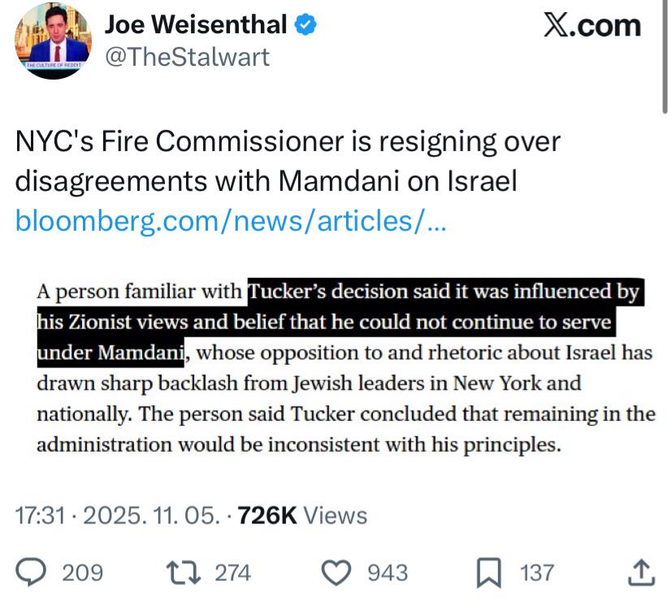The width and height of the screenshot is (672, 616).
Task: Click the blue verified badge
Action: [x=306, y=26]
